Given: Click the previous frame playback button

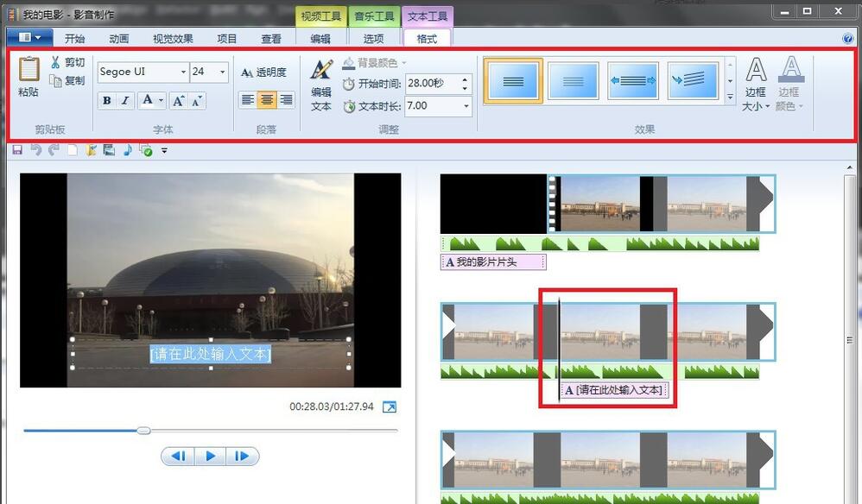Looking at the screenshot, I should 178,457.
